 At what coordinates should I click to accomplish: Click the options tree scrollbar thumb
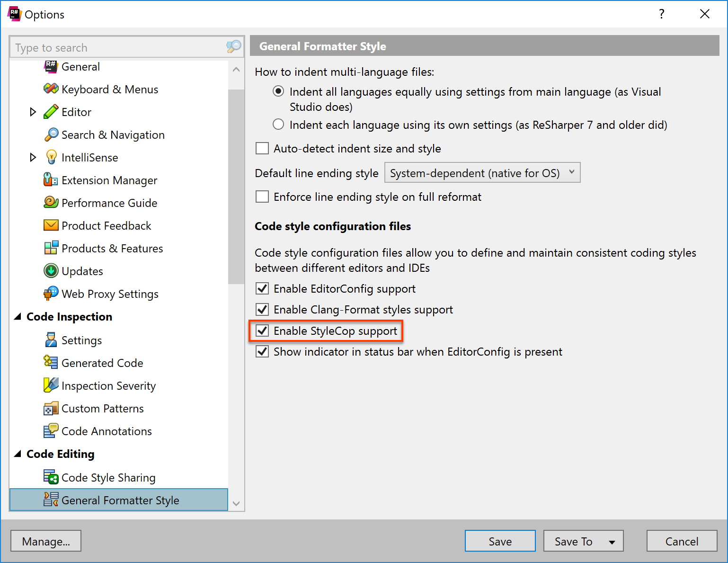[x=236, y=187]
